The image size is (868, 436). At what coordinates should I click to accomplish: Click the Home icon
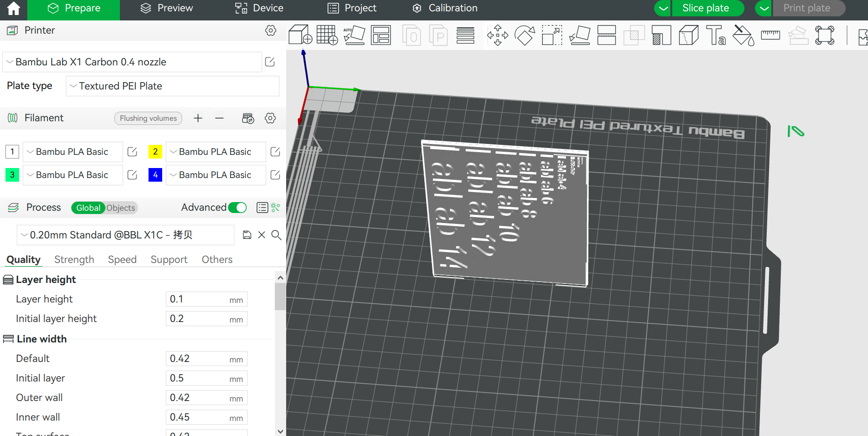pyautogui.click(x=14, y=9)
